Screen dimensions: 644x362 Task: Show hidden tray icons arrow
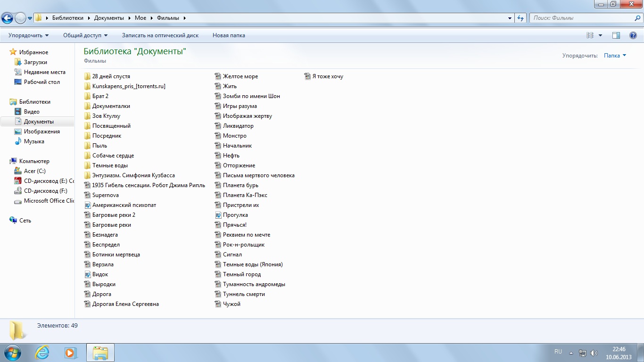click(571, 353)
